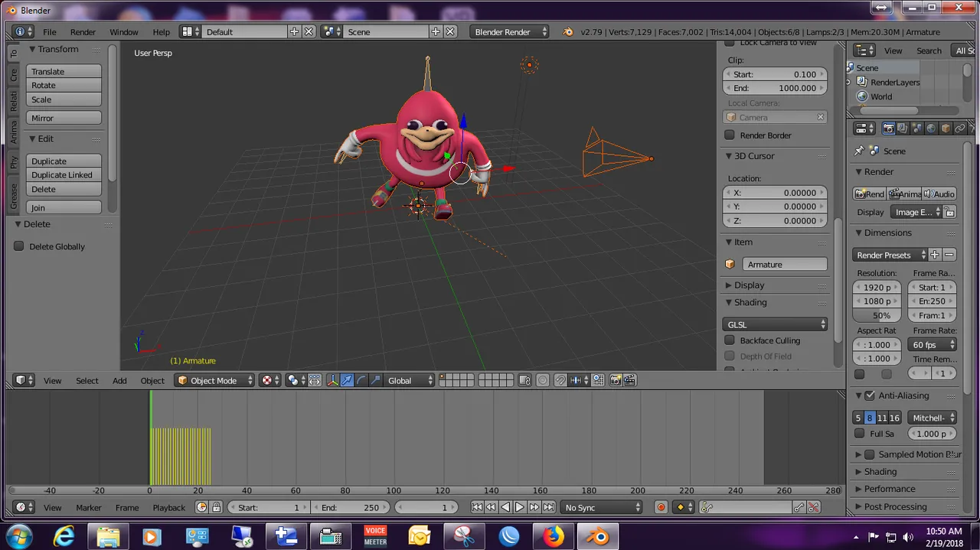The height and width of the screenshot is (550, 980).
Task: Open Internet Explorer from the taskbar
Action: (x=64, y=536)
